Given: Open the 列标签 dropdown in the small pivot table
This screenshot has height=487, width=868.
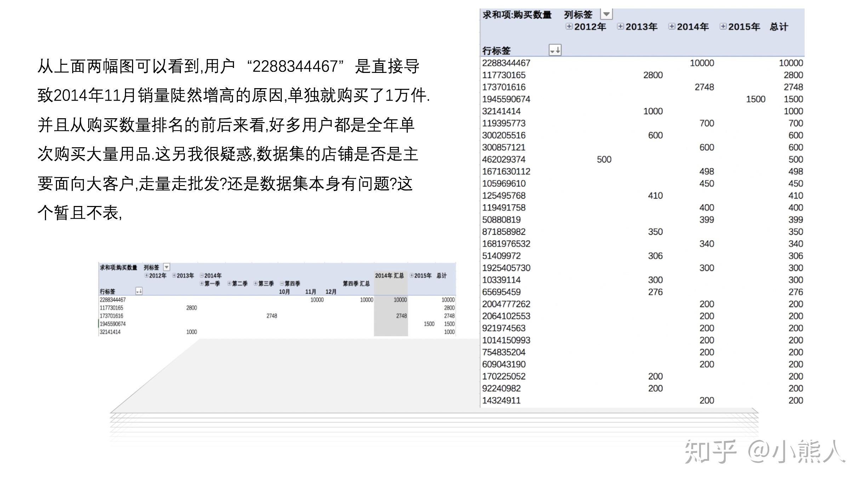Looking at the screenshot, I should 166,267.
